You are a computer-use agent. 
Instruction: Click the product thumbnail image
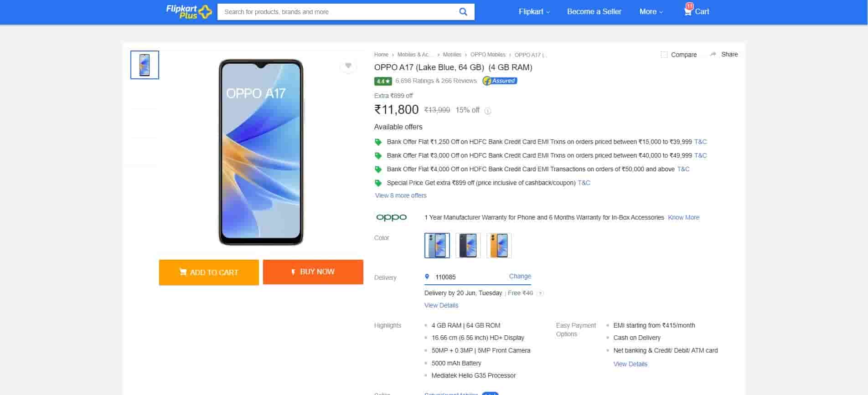coord(145,65)
